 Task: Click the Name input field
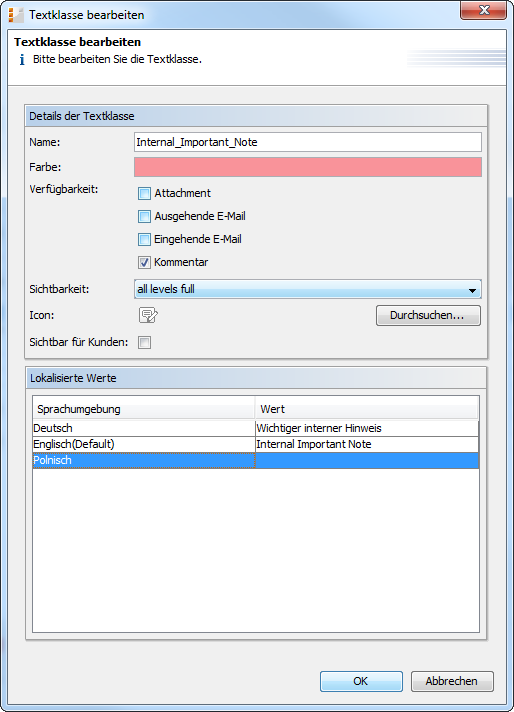[x=307, y=142]
